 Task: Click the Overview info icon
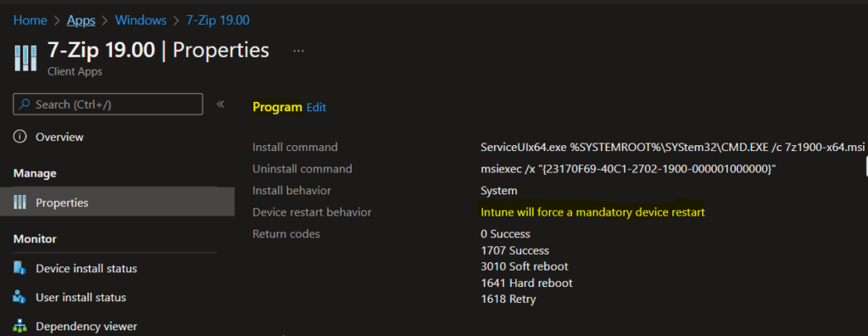pyautogui.click(x=20, y=137)
